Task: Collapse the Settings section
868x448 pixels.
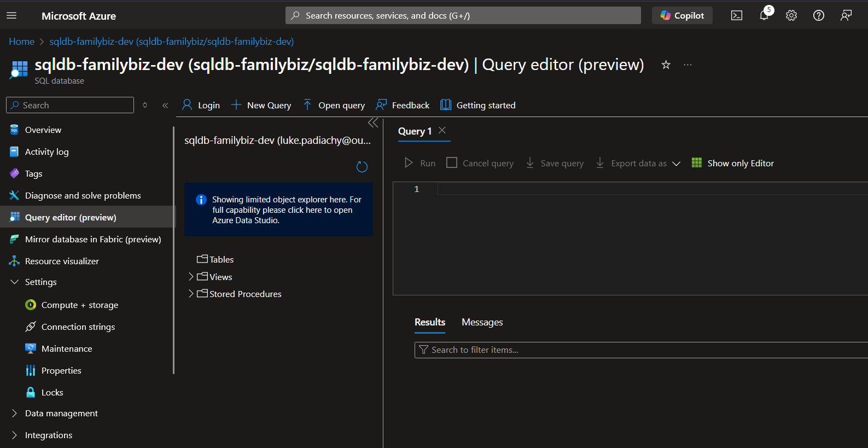Action: (x=15, y=282)
